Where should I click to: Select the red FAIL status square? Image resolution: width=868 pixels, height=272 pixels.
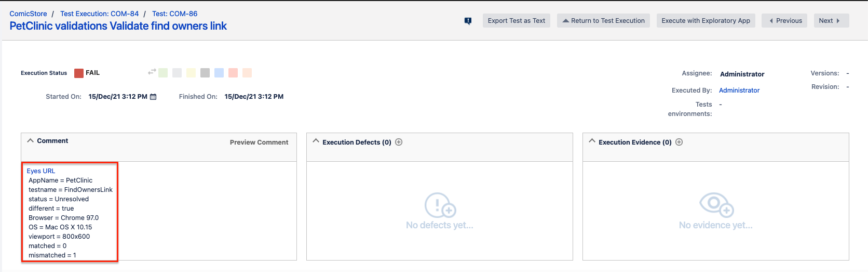79,73
